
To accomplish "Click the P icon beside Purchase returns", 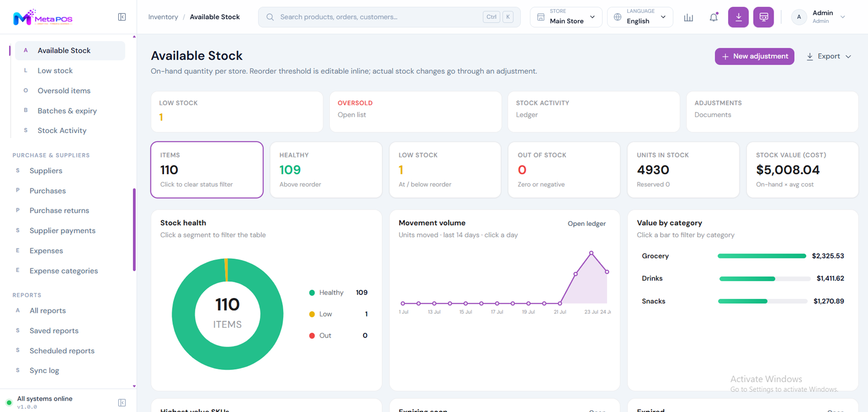I will (x=17, y=210).
